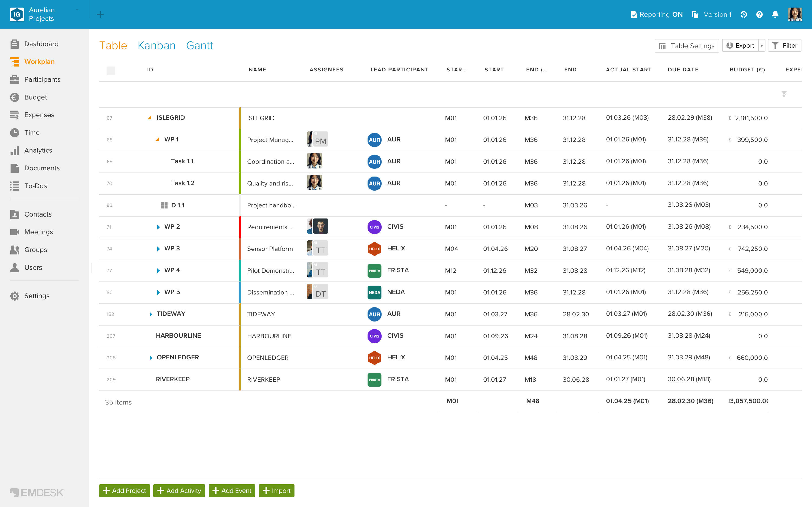Click the D 1.1 deliverable grid icon

click(164, 205)
